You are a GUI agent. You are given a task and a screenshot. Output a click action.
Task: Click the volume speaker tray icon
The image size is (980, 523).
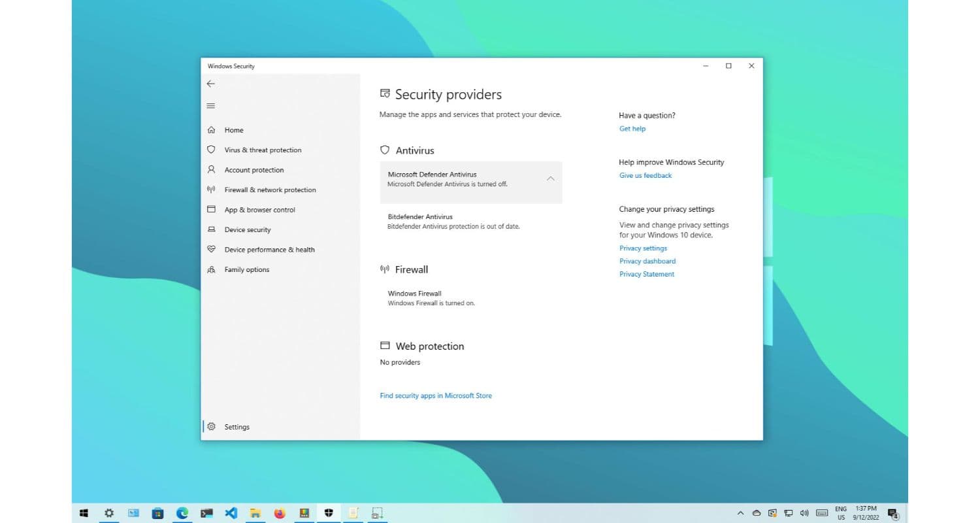tap(804, 513)
